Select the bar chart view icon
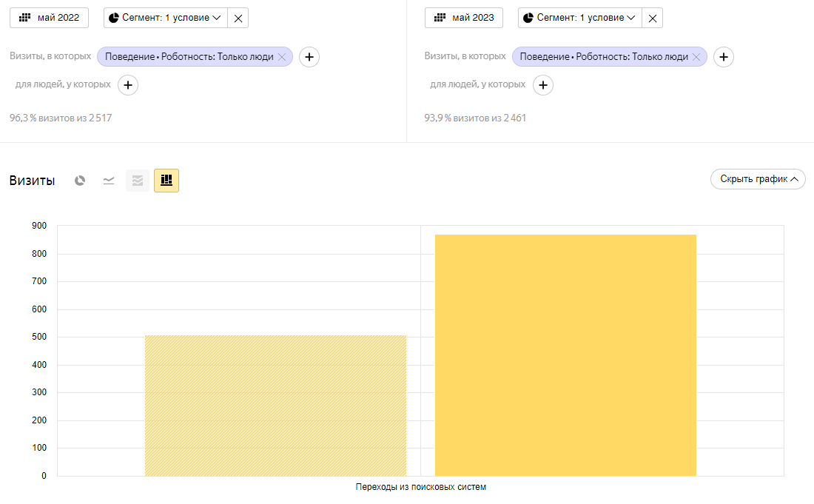This screenshot has width=814, height=504. [x=166, y=181]
